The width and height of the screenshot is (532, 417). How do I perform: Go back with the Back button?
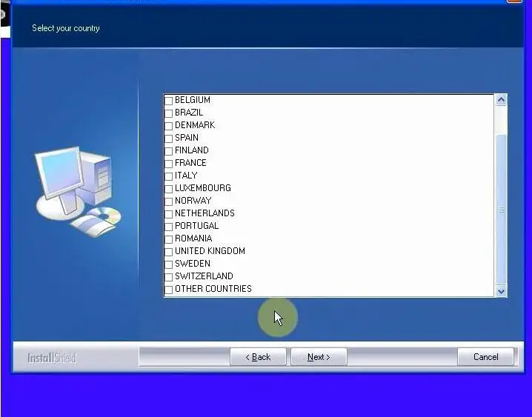tap(258, 357)
